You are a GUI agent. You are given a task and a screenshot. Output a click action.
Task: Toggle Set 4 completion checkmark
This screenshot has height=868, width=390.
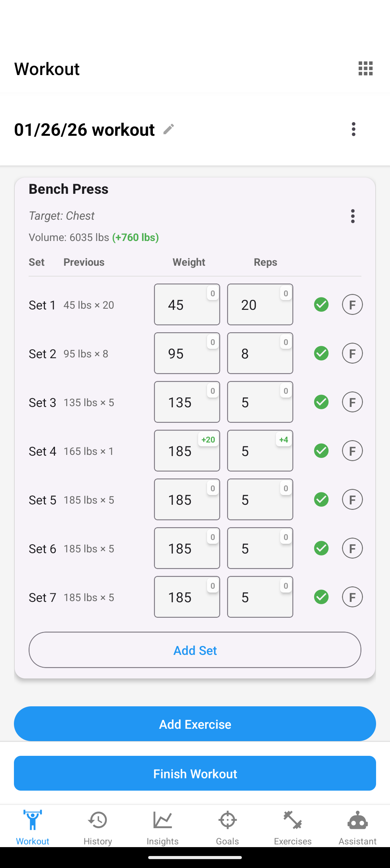pos(321,451)
